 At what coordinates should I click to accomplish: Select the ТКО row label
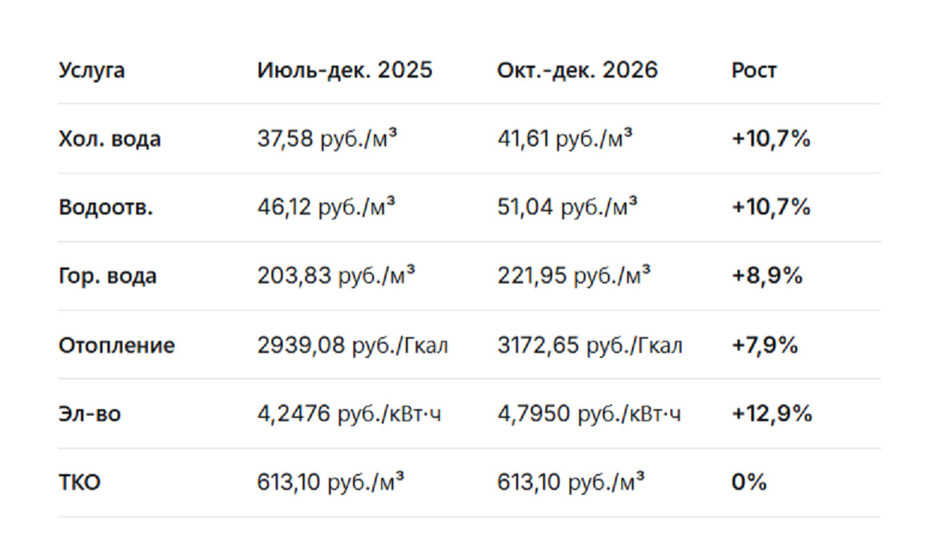[x=79, y=482]
